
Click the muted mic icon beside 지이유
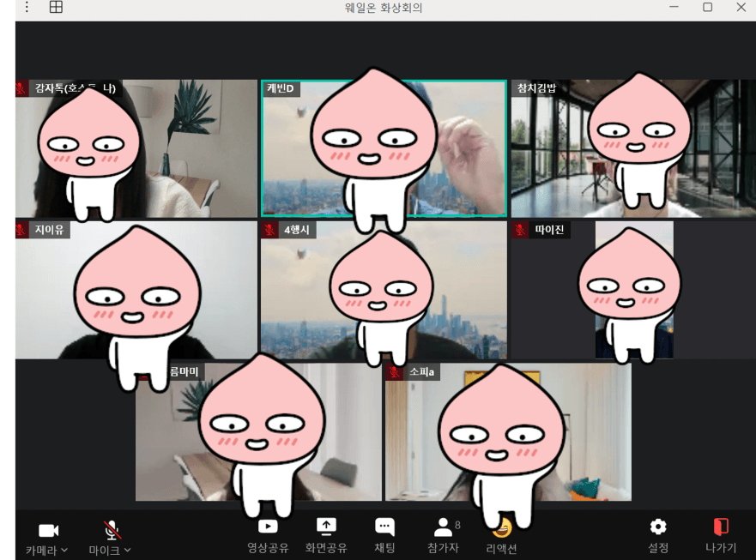(21, 229)
